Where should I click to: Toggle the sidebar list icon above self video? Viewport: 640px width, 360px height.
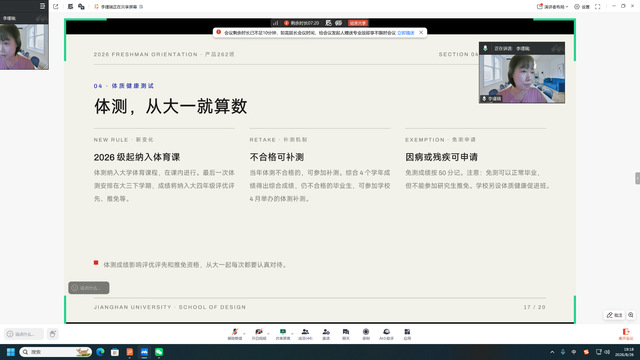[x=42, y=6]
